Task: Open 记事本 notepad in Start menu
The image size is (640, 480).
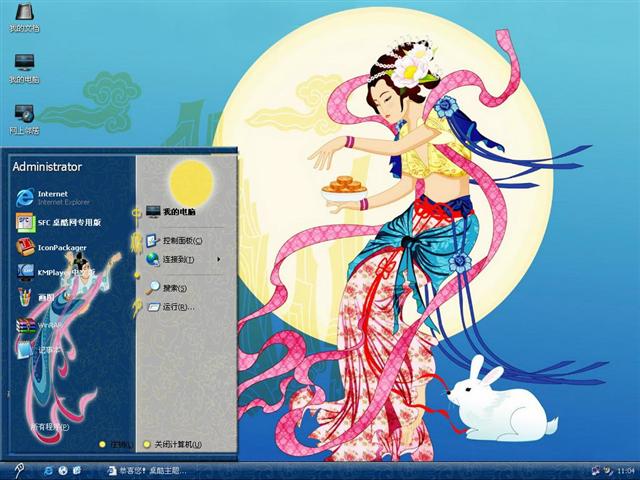Action: (38, 350)
